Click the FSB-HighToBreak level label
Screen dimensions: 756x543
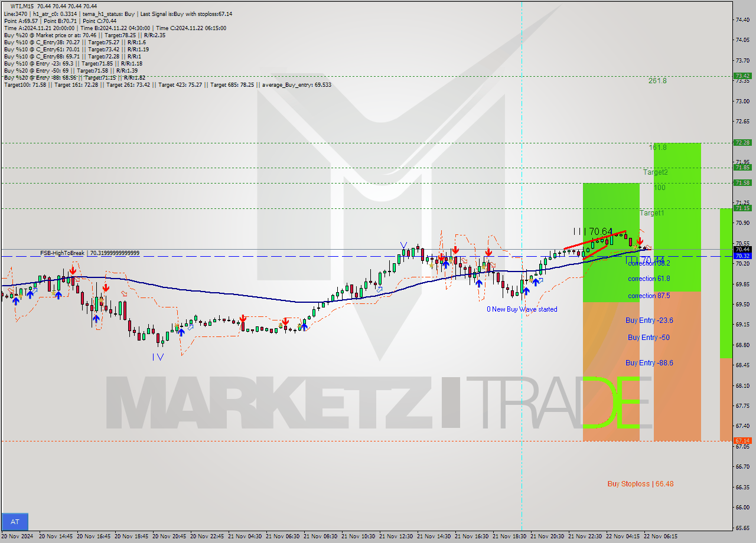(x=90, y=253)
